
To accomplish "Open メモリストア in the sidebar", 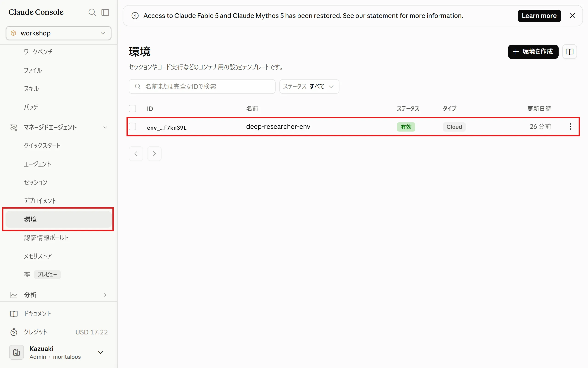I will [38, 256].
